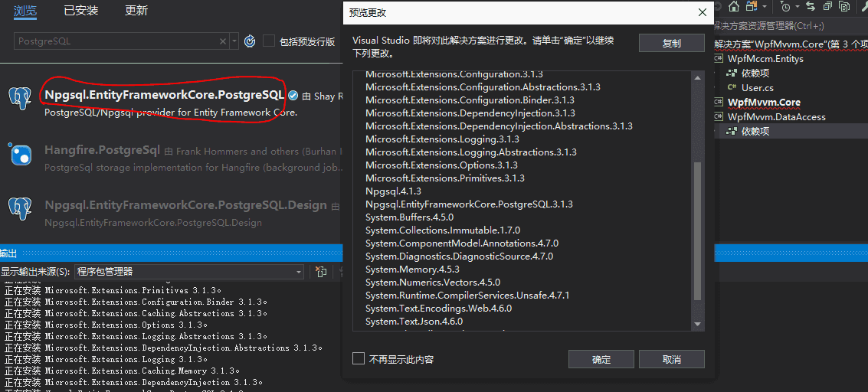Clear the PostgreSQL search text with X
Image resolution: width=868 pixels, height=392 pixels.
click(x=223, y=41)
